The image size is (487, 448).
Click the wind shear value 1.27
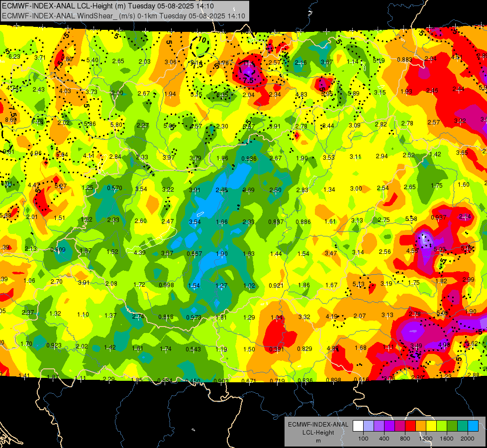point(221,285)
